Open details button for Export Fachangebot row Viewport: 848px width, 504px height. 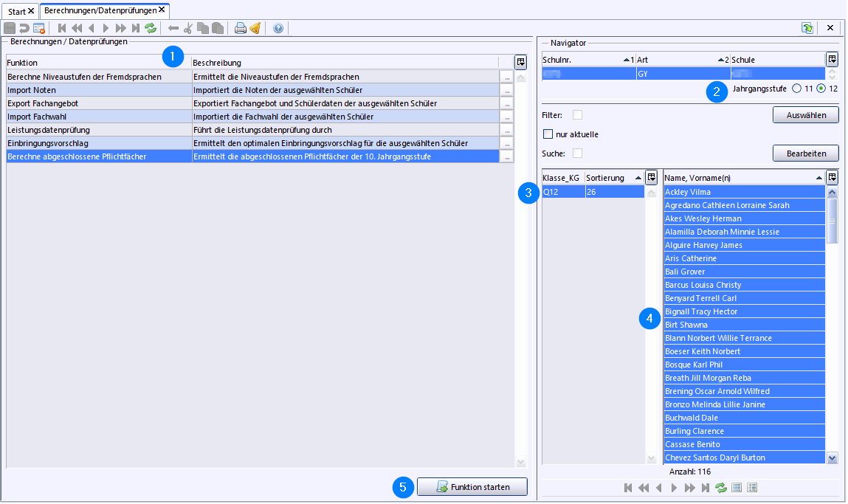click(x=507, y=103)
